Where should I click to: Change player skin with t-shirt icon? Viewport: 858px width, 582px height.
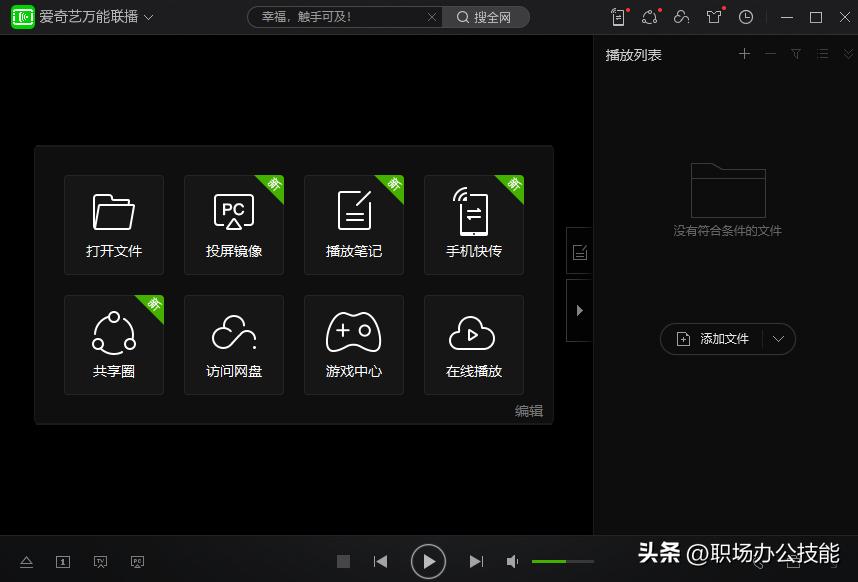[714, 17]
